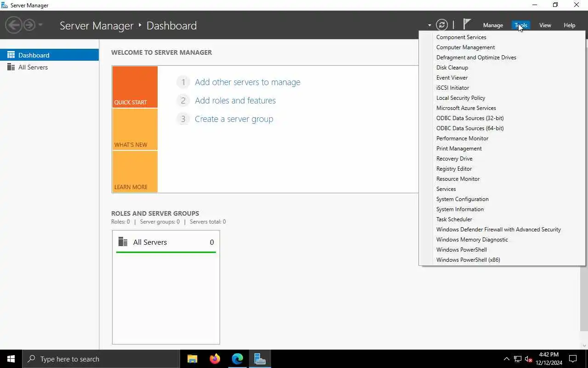
Task: Click the back navigation arrow icon
Action: [x=14, y=25]
